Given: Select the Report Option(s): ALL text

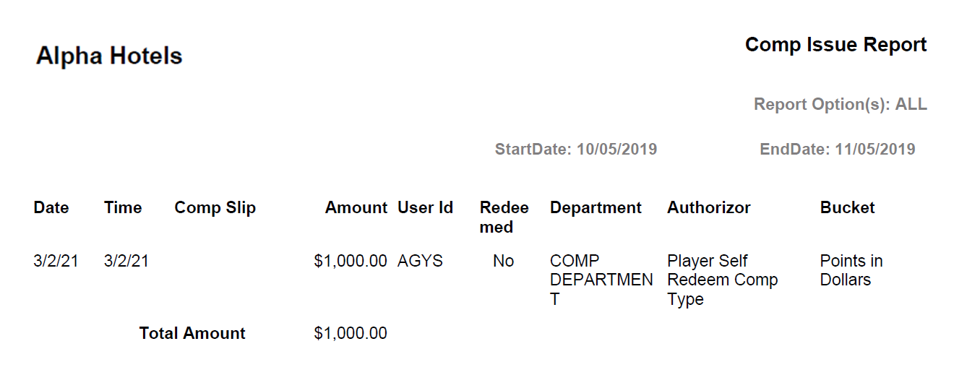Looking at the screenshot, I should [x=840, y=104].
